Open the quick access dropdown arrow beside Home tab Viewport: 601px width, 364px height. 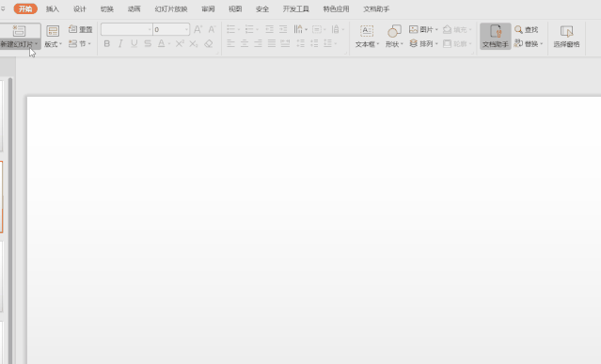point(3,8)
